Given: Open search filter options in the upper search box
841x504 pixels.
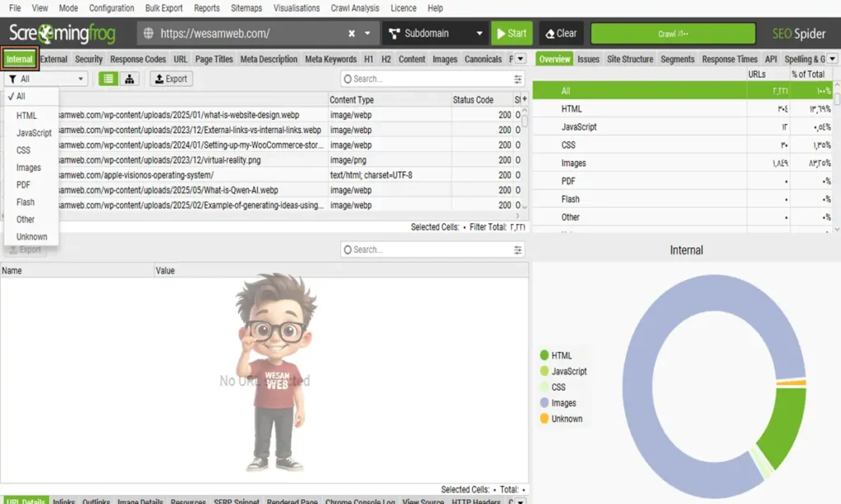Looking at the screenshot, I should [x=518, y=79].
